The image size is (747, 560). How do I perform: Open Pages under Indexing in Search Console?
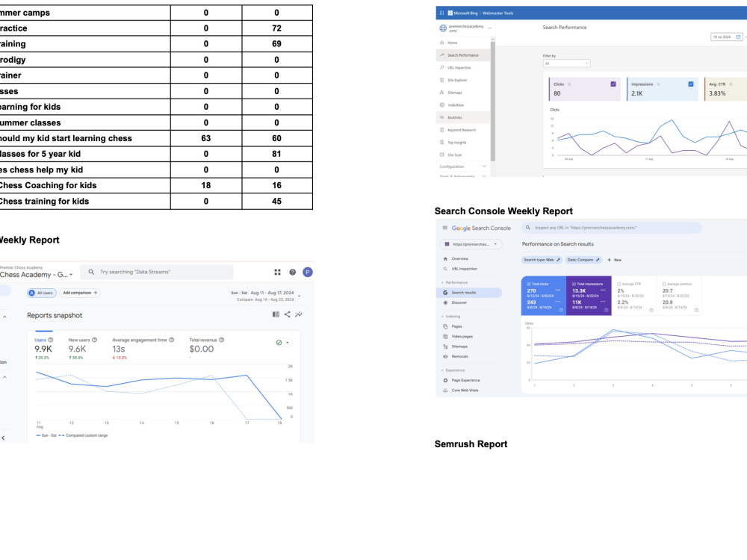pos(456,327)
